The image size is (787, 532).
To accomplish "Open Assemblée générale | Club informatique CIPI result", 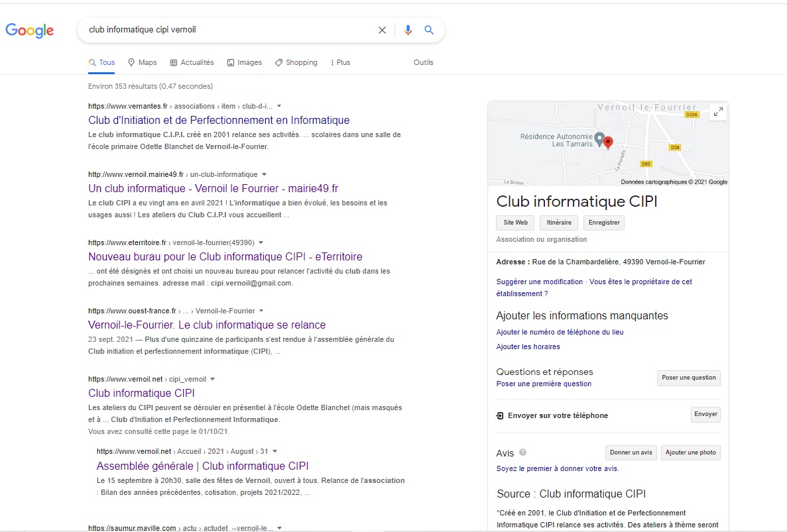I will pos(202,466).
